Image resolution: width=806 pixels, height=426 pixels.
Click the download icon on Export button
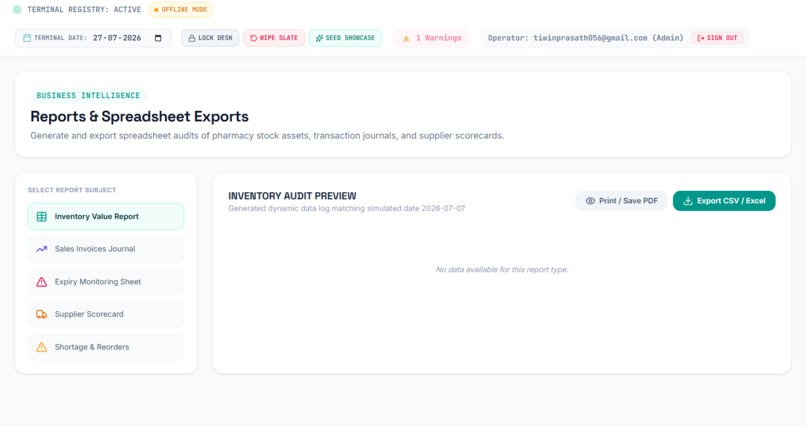[688, 201]
